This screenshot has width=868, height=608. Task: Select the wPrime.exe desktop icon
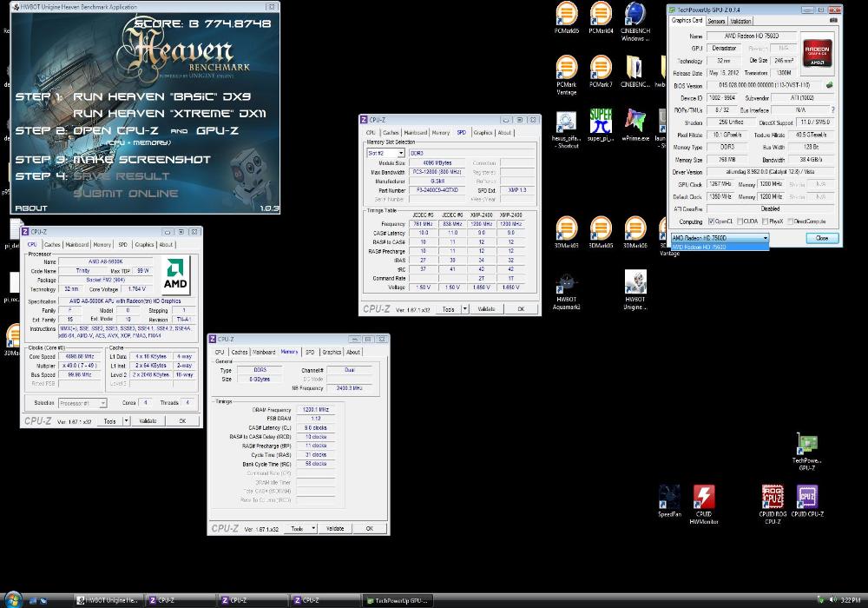[635, 125]
